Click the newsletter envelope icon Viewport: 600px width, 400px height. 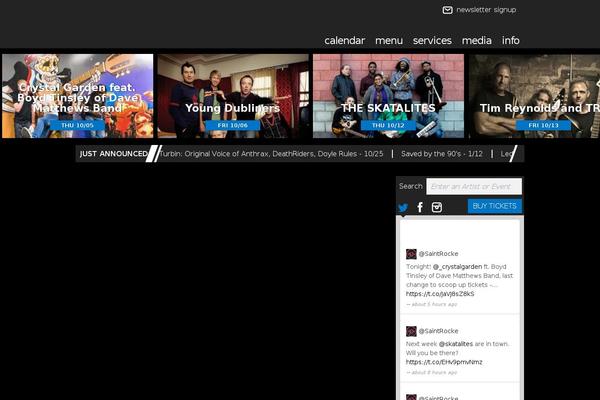[447, 10]
